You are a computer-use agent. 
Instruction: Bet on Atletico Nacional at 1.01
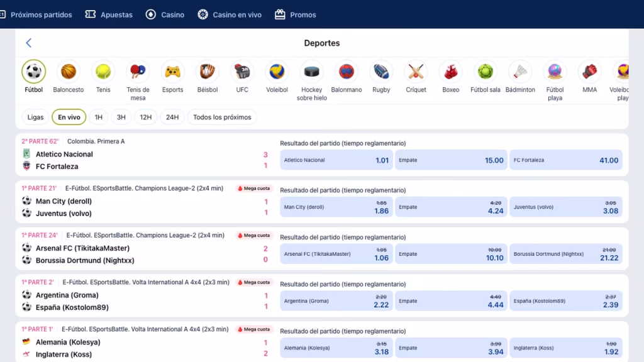[x=336, y=160]
